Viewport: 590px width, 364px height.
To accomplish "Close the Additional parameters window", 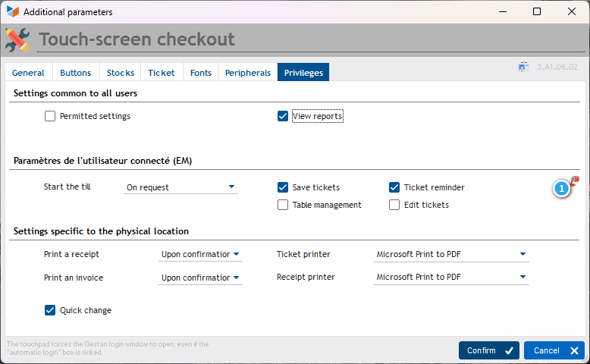I will coord(571,12).
